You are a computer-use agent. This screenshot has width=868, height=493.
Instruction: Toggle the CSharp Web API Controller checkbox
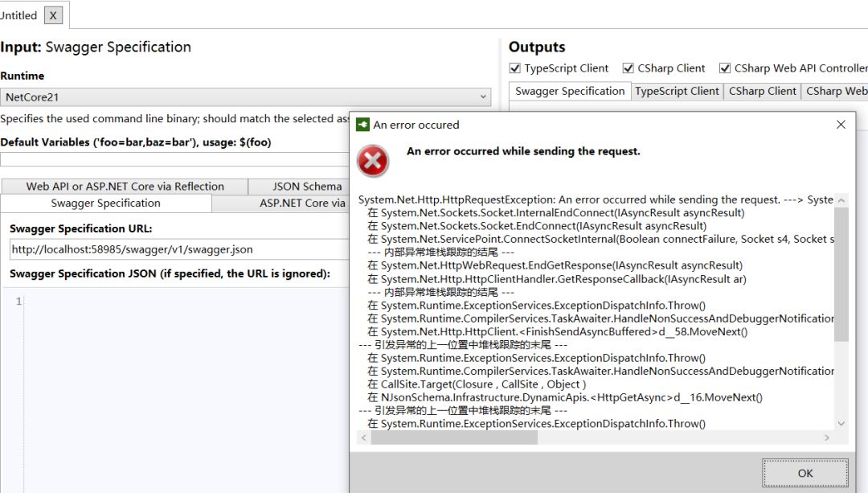725,68
